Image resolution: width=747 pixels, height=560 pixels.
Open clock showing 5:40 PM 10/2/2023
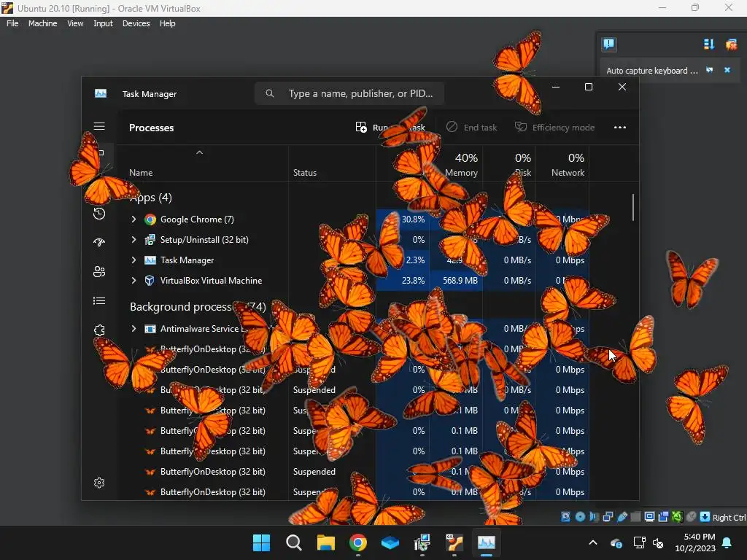(695, 542)
